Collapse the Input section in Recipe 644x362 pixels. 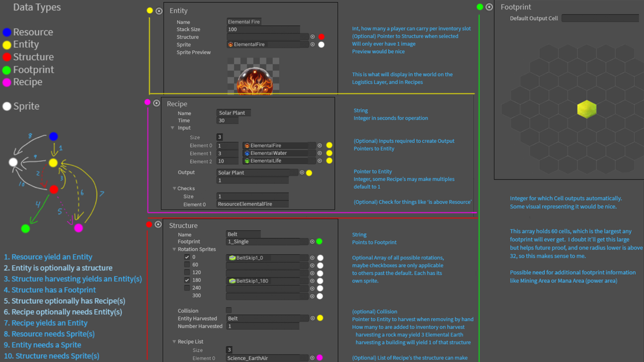(174, 128)
